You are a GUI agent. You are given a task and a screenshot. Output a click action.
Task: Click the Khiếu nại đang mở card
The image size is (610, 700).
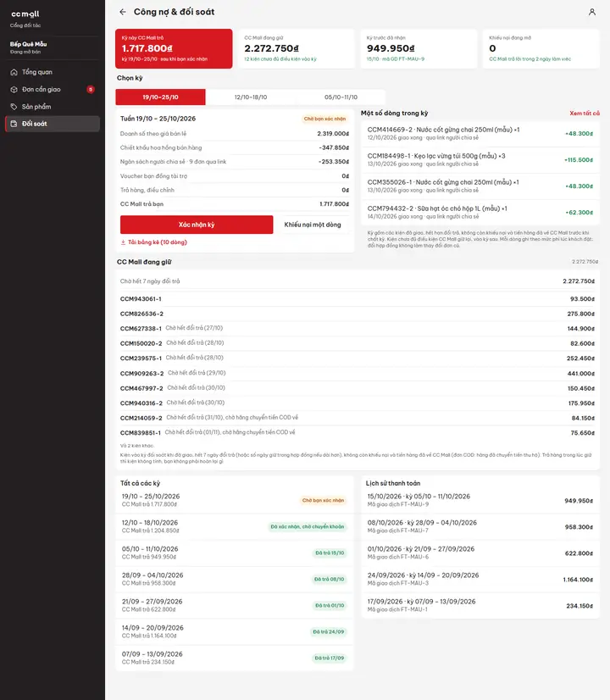[x=541, y=48]
